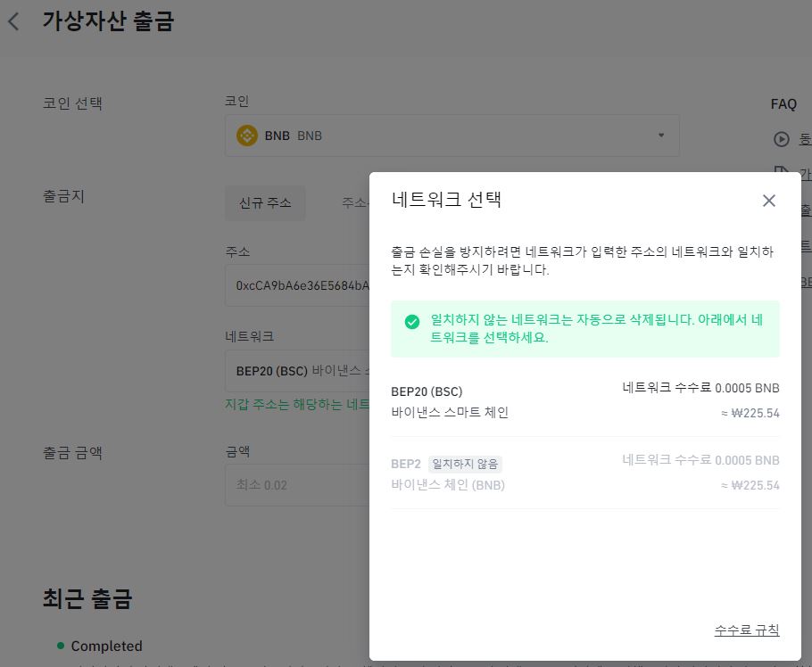The image size is (812, 667).
Task: Click the FAQ heading
Action: 783,104
